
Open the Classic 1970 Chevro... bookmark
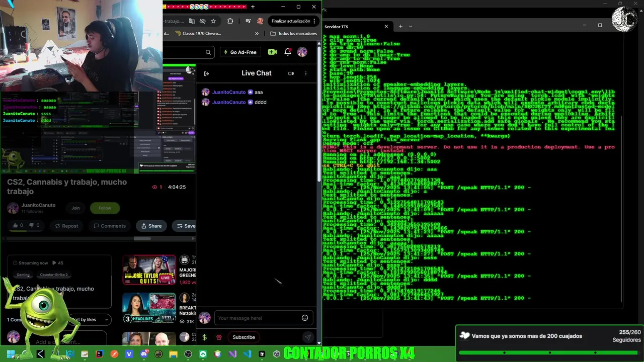pos(198,34)
